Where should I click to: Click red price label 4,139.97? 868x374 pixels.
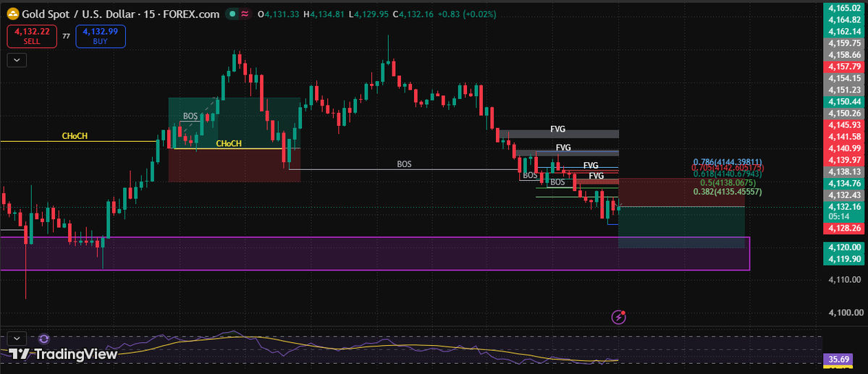[844, 160]
